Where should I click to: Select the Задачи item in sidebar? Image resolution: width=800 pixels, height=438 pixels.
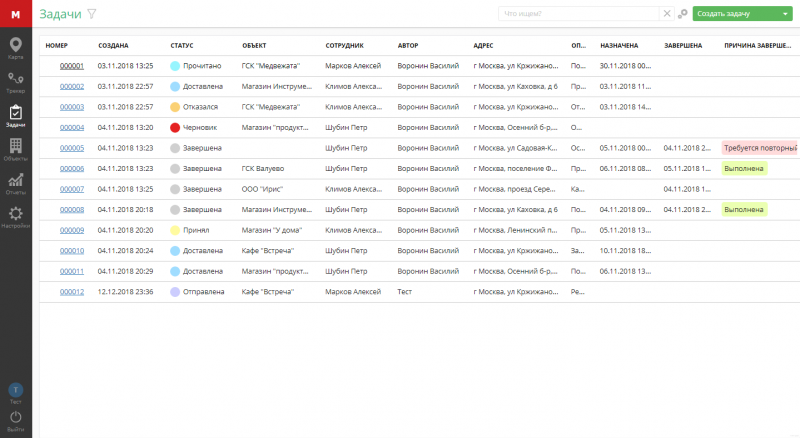[15, 116]
